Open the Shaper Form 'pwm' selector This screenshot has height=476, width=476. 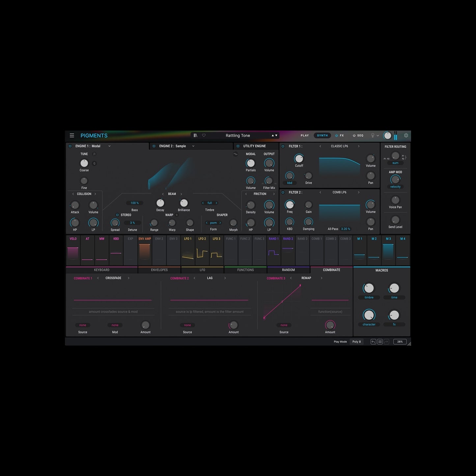213,223
